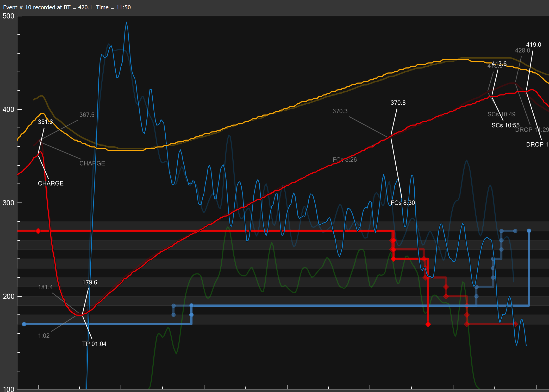The width and height of the screenshot is (549, 392).
Task: Click the grey 367.5 background annotation
Action: click(87, 115)
